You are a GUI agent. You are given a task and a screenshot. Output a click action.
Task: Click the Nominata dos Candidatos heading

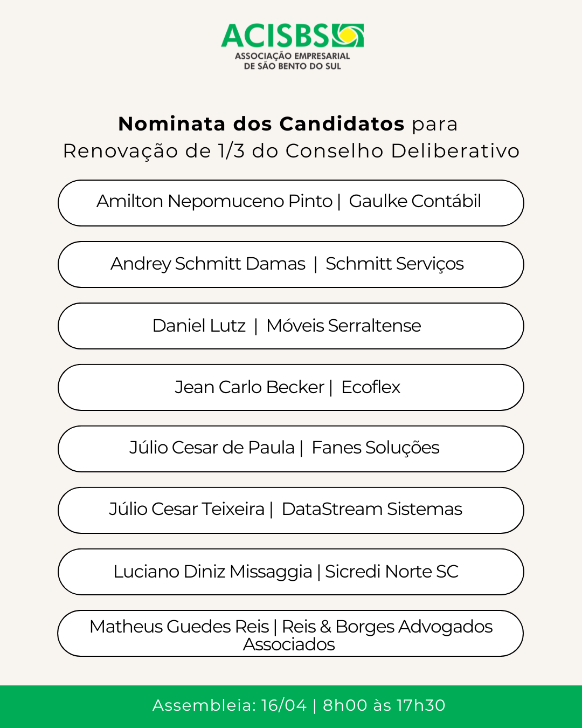pos(261,124)
